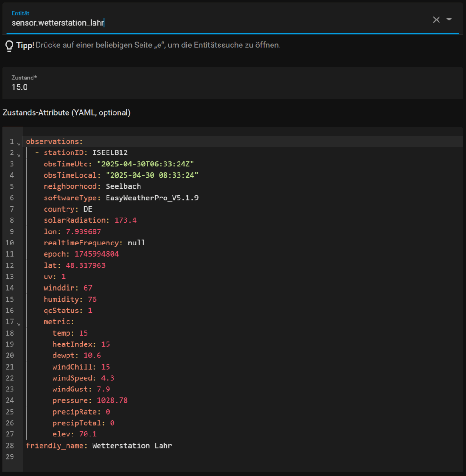Click the softwareType value EasyWeatherPro_V5.1.9
This screenshot has width=466, height=476.
(152, 198)
